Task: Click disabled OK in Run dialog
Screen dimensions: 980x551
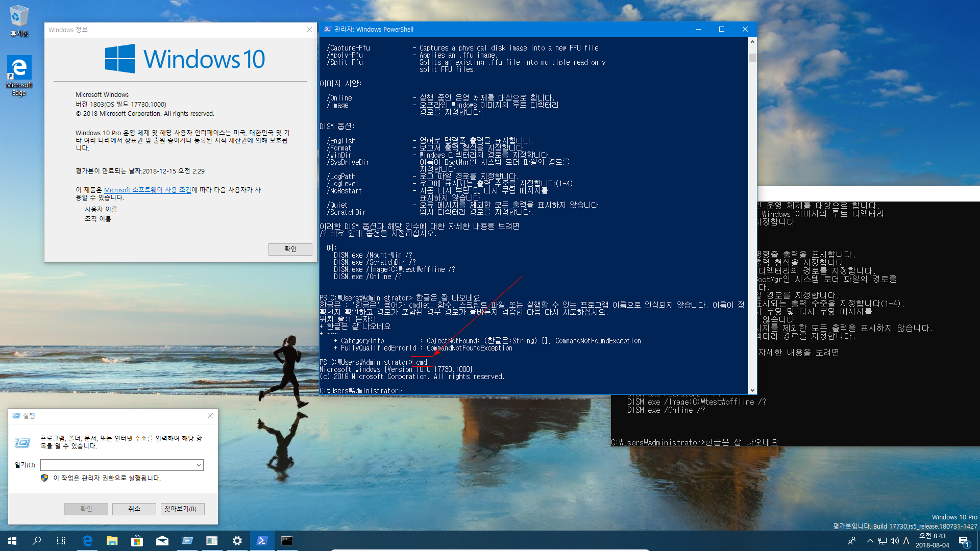Action: 86,509
